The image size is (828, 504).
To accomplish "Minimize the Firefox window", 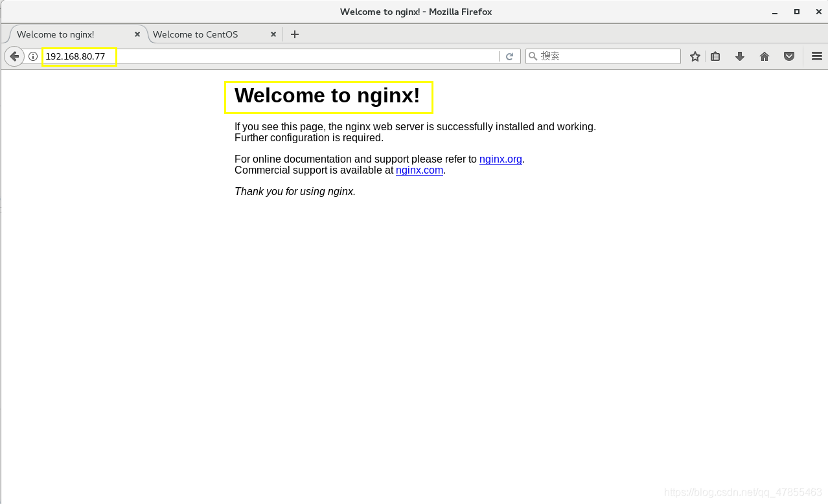I will (x=775, y=12).
